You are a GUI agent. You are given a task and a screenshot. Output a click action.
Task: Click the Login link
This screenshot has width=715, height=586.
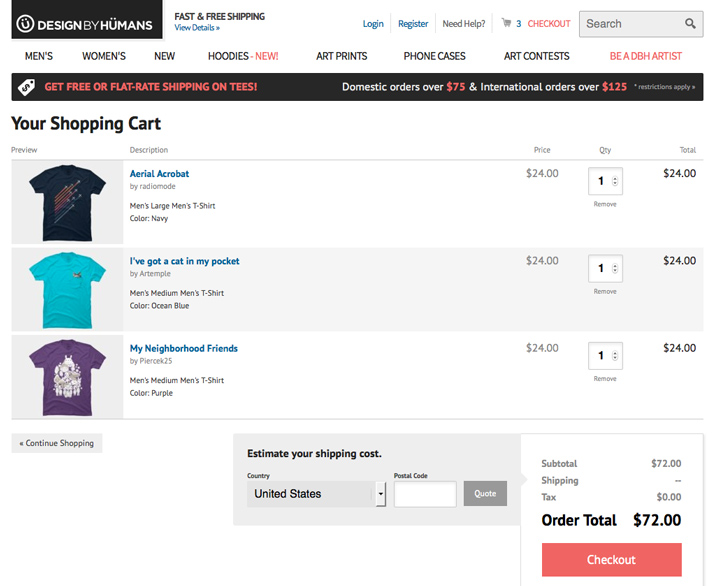pos(373,24)
